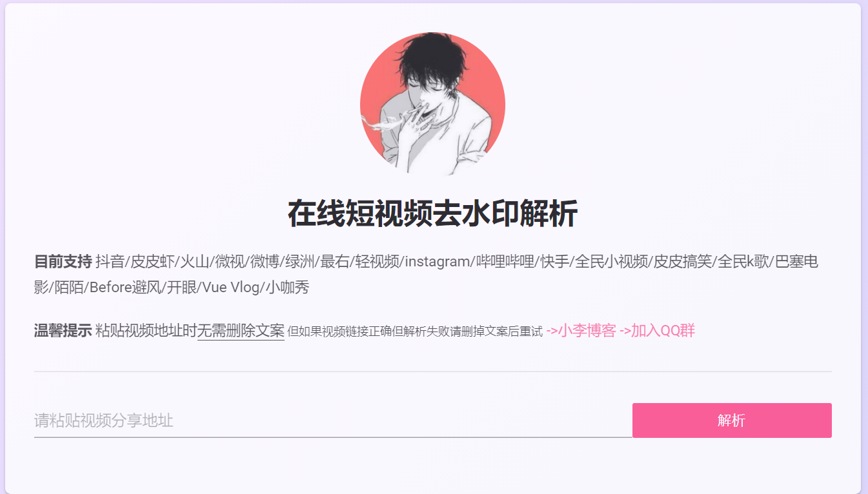Viewport: 868px width, 494px height.
Task: Click the underlined 无需删除文案 text
Action: (x=241, y=331)
